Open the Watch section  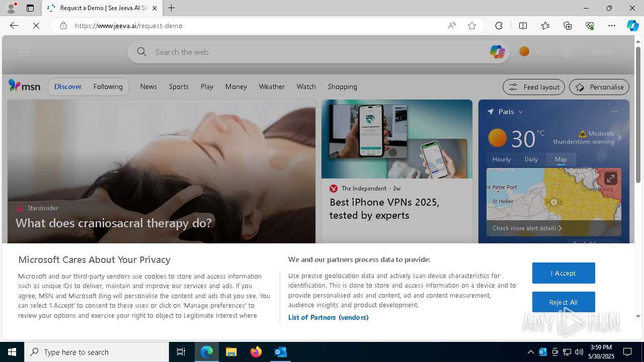(306, 86)
